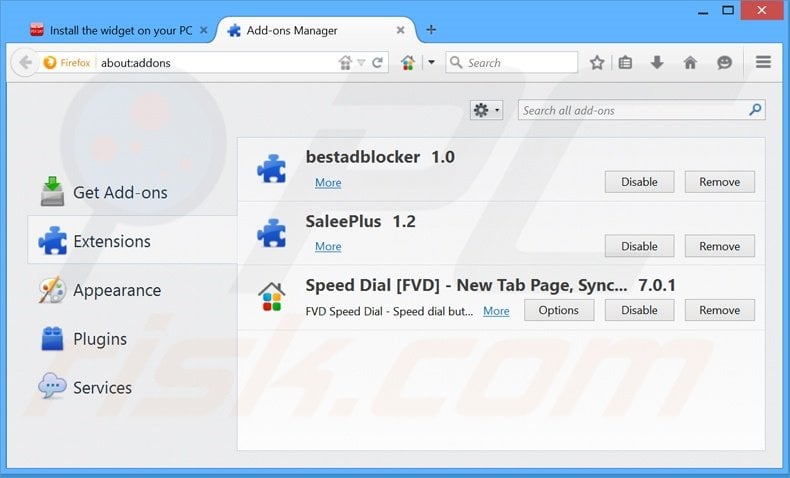790x478 pixels.
Task: Show bookmarks list icon in toolbar
Action: pyautogui.click(x=625, y=62)
